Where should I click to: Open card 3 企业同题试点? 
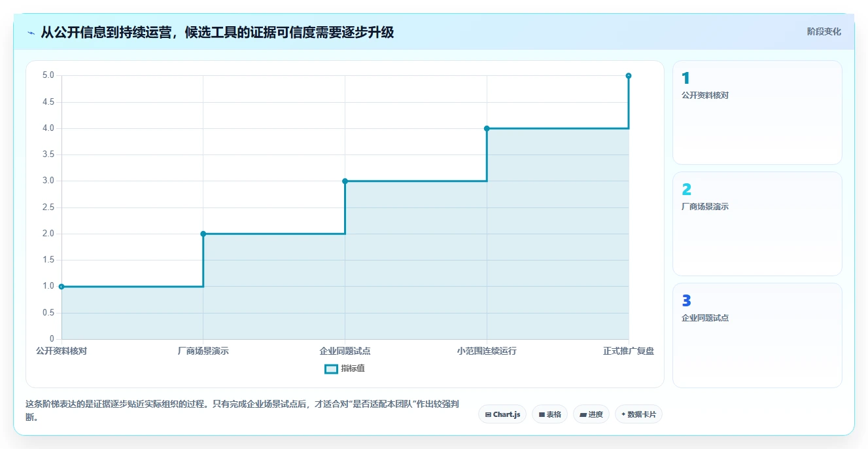coord(757,335)
